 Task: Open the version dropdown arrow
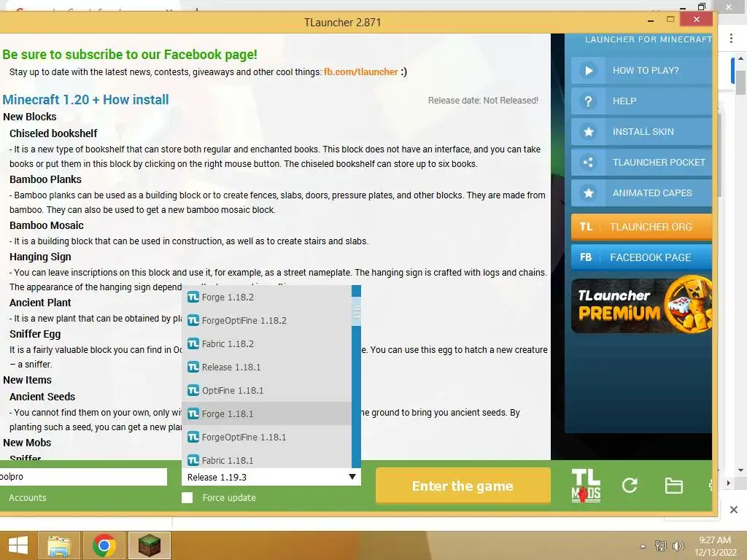point(352,477)
